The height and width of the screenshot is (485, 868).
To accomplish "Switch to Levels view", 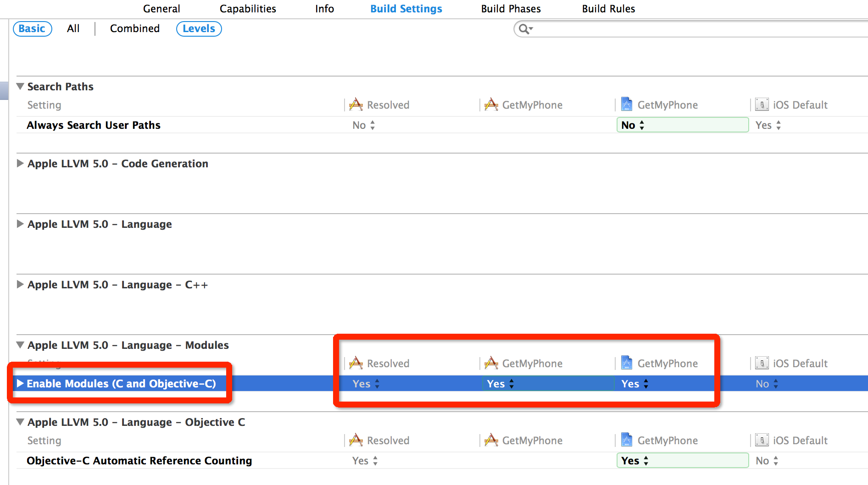I will click(199, 28).
